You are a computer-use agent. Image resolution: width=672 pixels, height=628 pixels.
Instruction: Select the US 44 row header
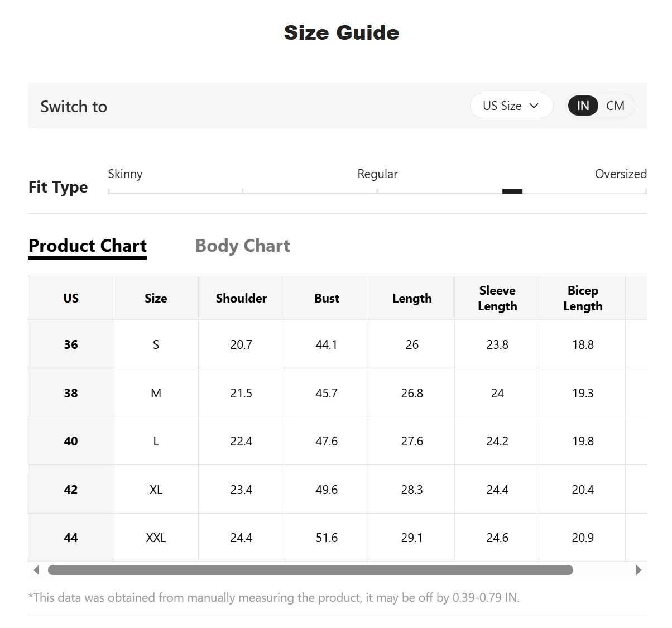coord(71,538)
